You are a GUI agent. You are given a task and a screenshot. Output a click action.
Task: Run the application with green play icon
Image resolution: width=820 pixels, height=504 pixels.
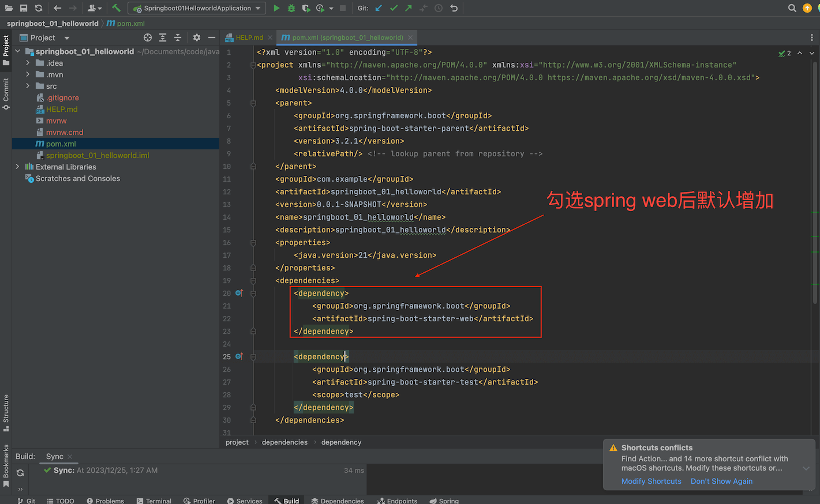276,8
